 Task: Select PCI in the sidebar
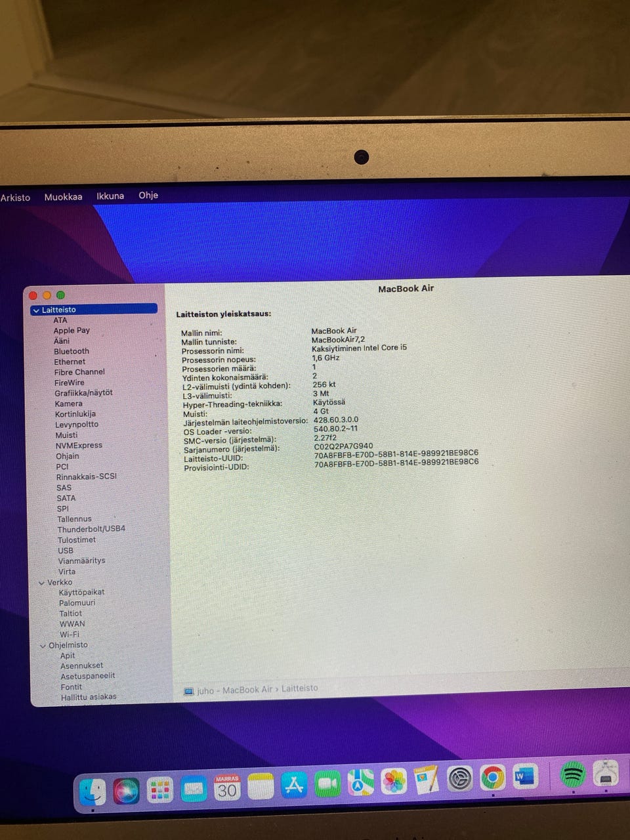[x=62, y=467]
